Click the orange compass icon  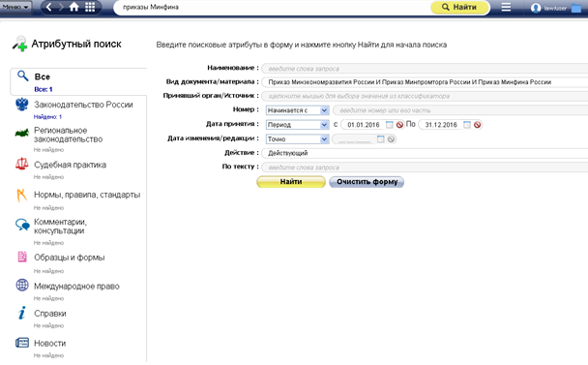tap(21, 195)
